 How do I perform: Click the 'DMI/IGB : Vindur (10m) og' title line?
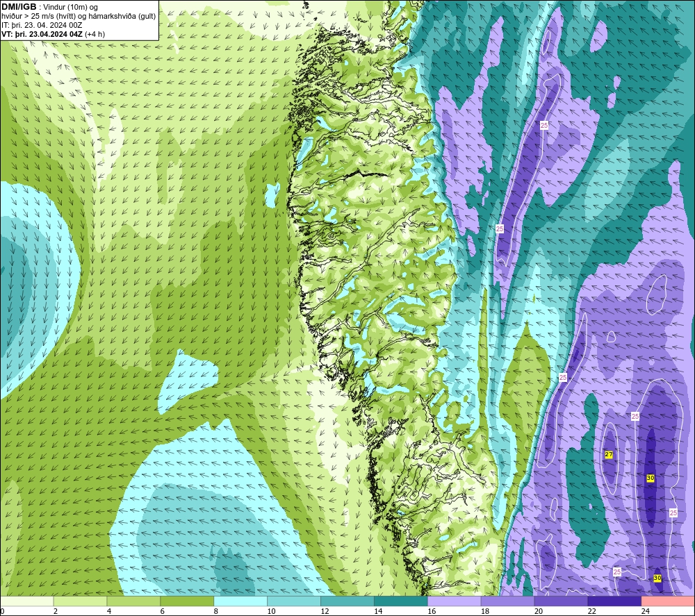pyautogui.click(x=50, y=7)
